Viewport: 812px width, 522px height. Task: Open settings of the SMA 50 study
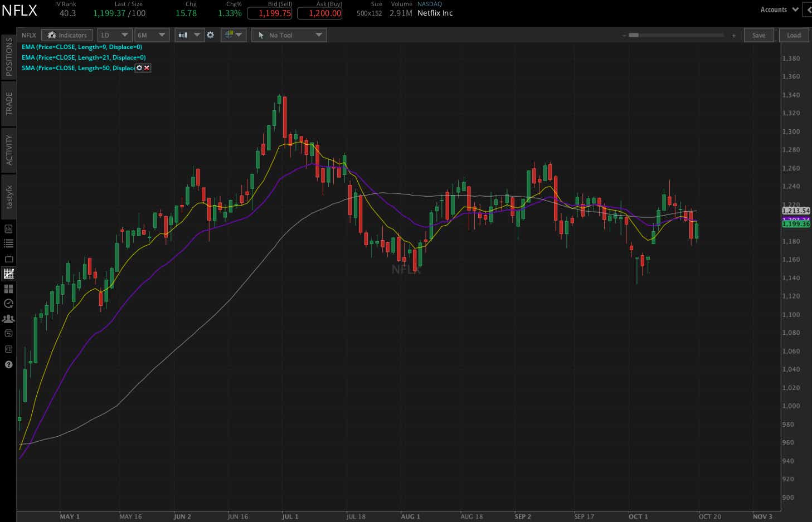click(138, 68)
